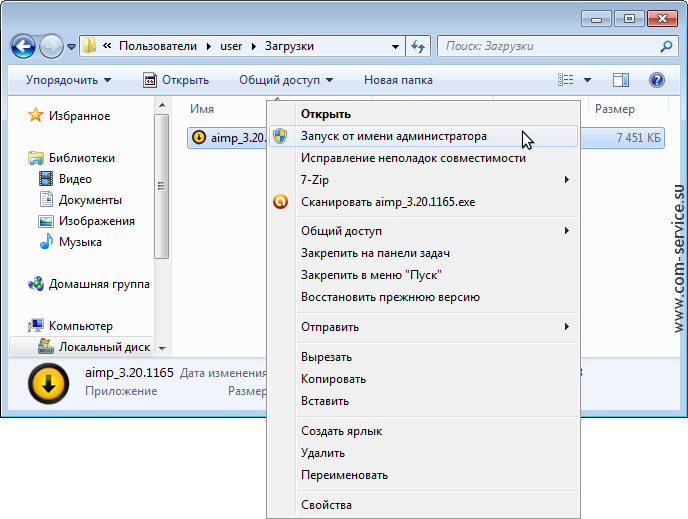Screen dimensions: 688x519
Task: Select 'Компьютер' in navigation pane
Action: coord(70,326)
